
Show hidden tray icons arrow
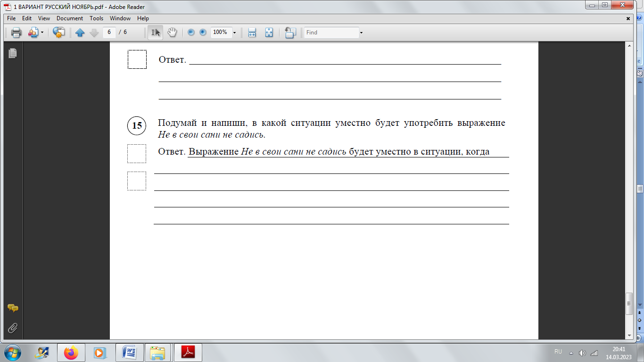[571, 353]
